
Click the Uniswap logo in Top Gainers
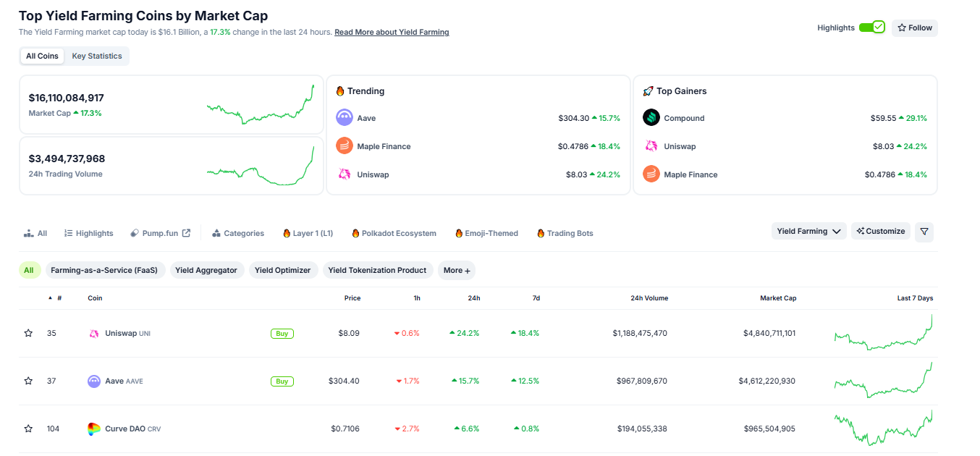click(x=651, y=146)
